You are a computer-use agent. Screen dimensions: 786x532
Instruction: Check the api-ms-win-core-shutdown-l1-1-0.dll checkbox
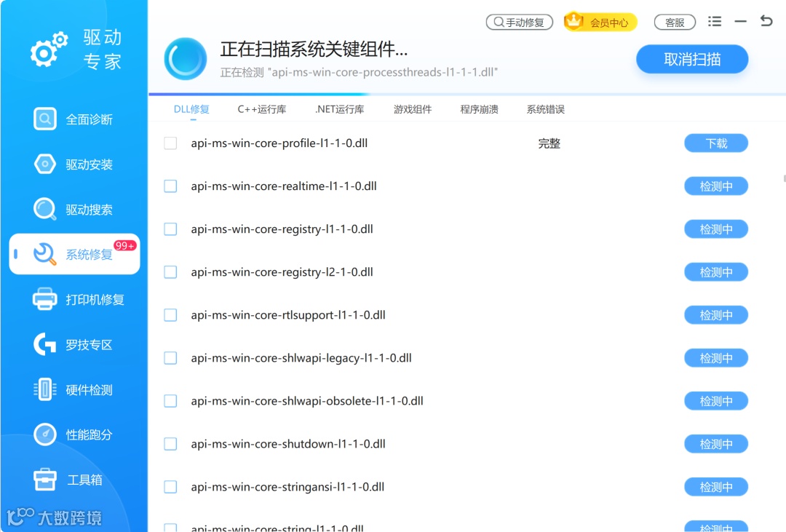tap(170, 444)
